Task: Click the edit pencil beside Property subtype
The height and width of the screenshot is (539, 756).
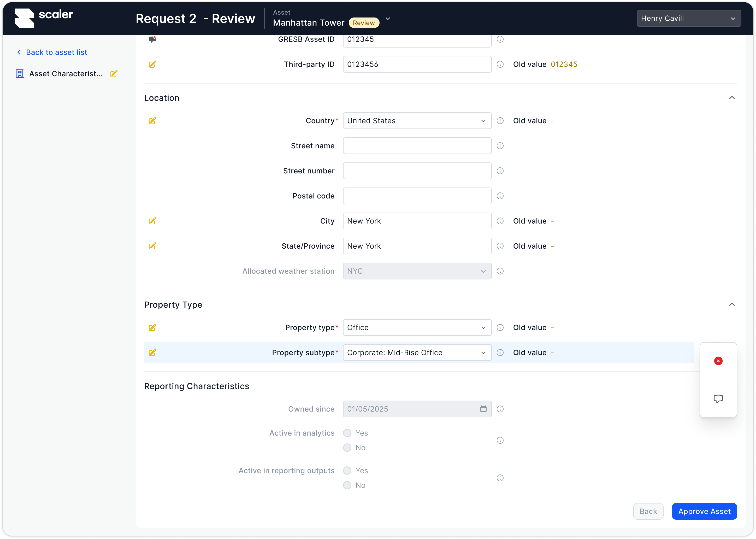Action: click(152, 353)
